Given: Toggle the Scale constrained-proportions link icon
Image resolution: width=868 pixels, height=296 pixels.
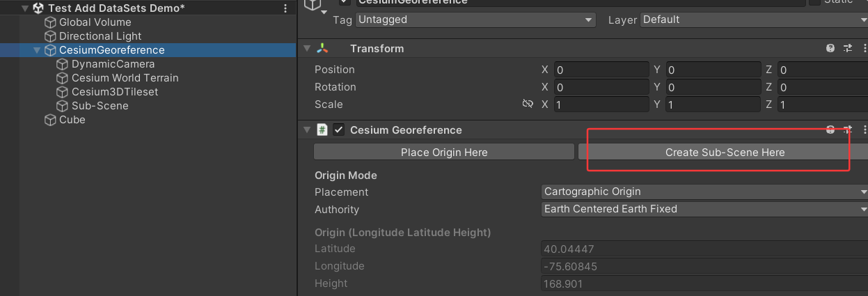Looking at the screenshot, I should coord(528,104).
